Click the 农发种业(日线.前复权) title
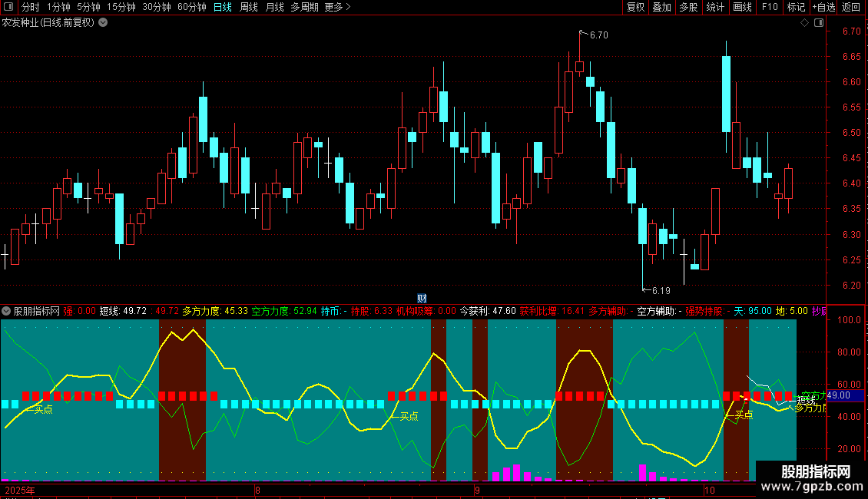The height and width of the screenshot is (499, 868). tap(48, 23)
